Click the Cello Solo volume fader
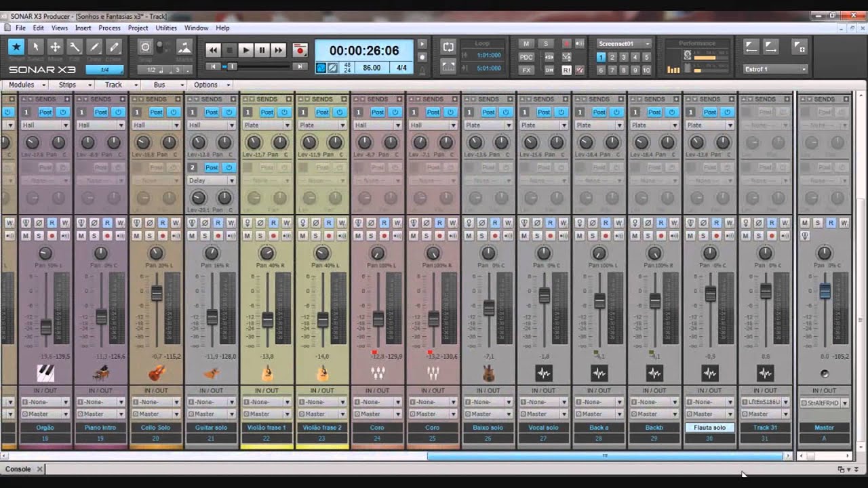Viewport: 868px width, 488px height. pos(156,293)
